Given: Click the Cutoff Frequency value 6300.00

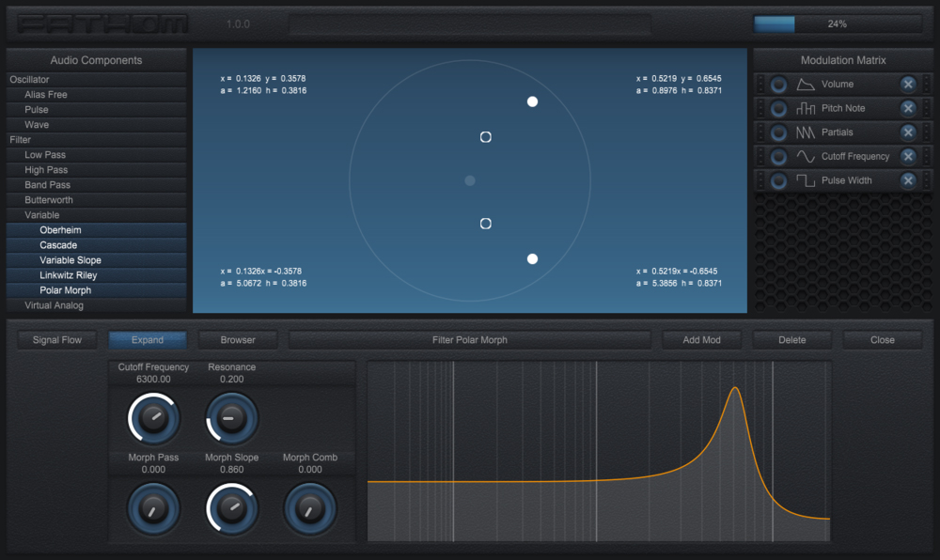Looking at the screenshot, I should tap(153, 379).
